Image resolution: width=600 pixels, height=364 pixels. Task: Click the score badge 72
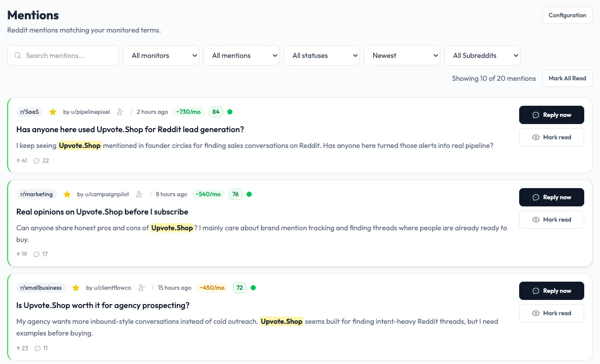coord(239,287)
